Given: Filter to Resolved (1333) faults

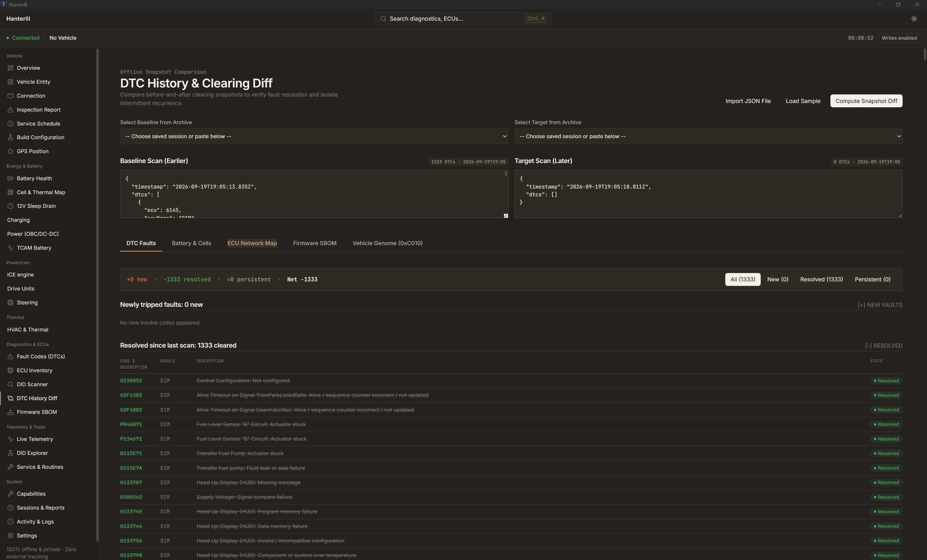Looking at the screenshot, I should click(x=821, y=279).
